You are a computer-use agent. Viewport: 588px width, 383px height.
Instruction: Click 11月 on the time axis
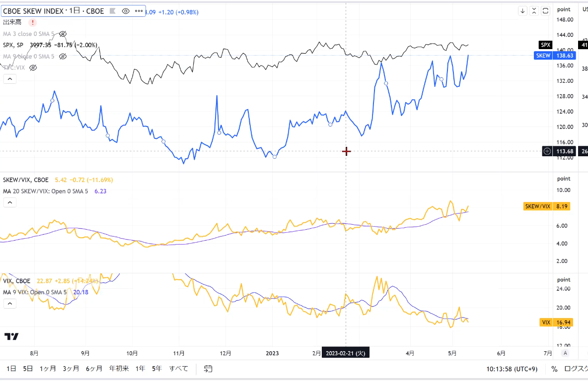[179, 353]
